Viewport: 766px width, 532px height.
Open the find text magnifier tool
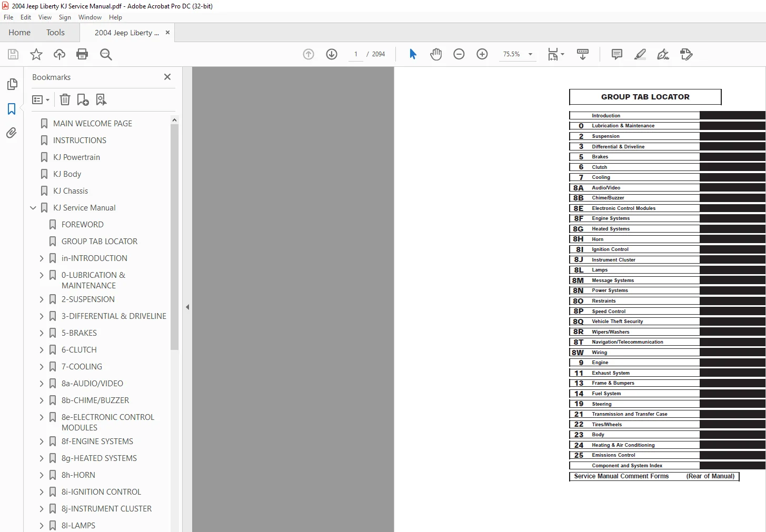(x=106, y=54)
